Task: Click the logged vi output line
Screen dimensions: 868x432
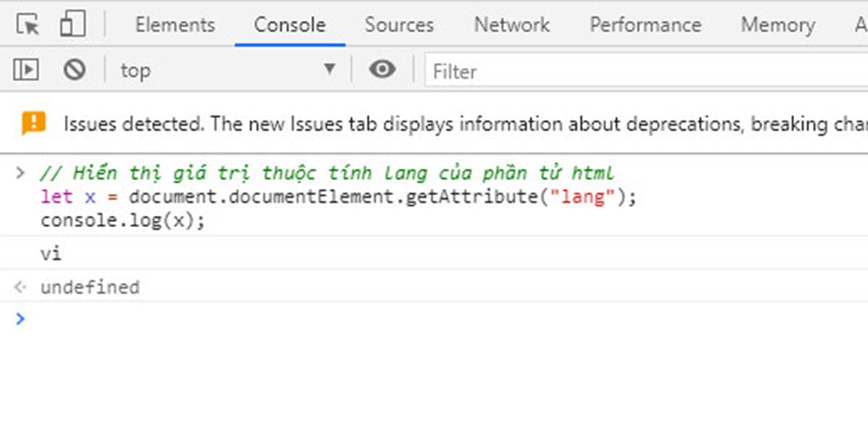Action: (x=51, y=254)
